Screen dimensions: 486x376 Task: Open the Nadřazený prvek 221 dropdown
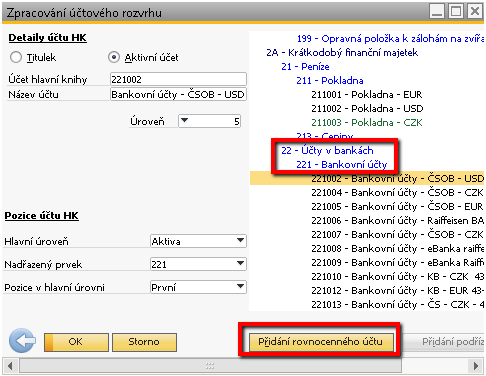[198, 264]
